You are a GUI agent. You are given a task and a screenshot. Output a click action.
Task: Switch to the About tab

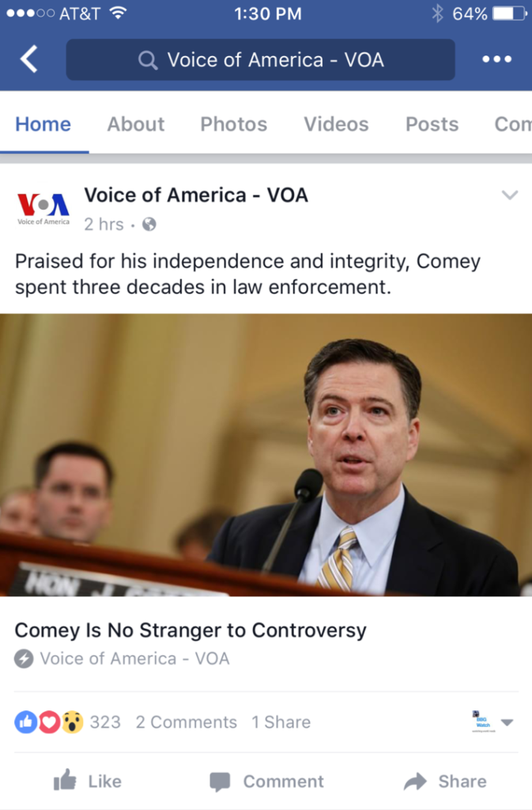[x=136, y=124]
